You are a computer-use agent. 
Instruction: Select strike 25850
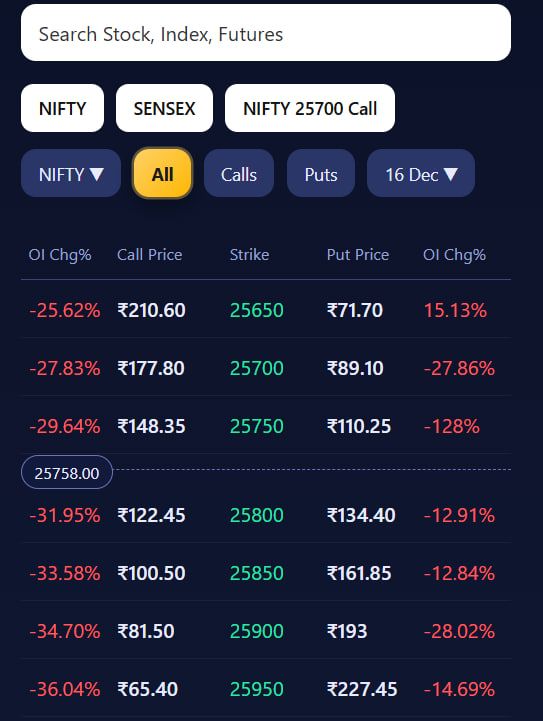coord(257,573)
